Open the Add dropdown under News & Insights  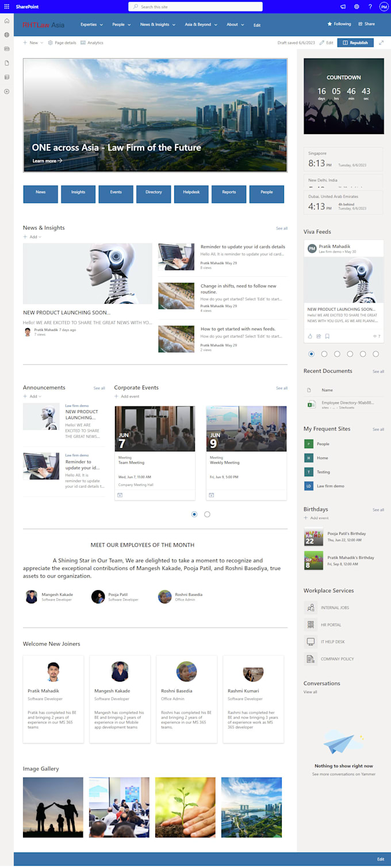pyautogui.click(x=32, y=237)
